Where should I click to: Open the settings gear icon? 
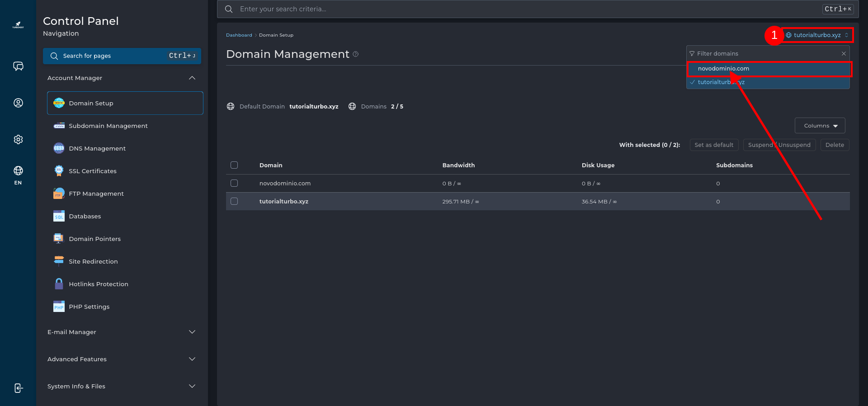18,139
